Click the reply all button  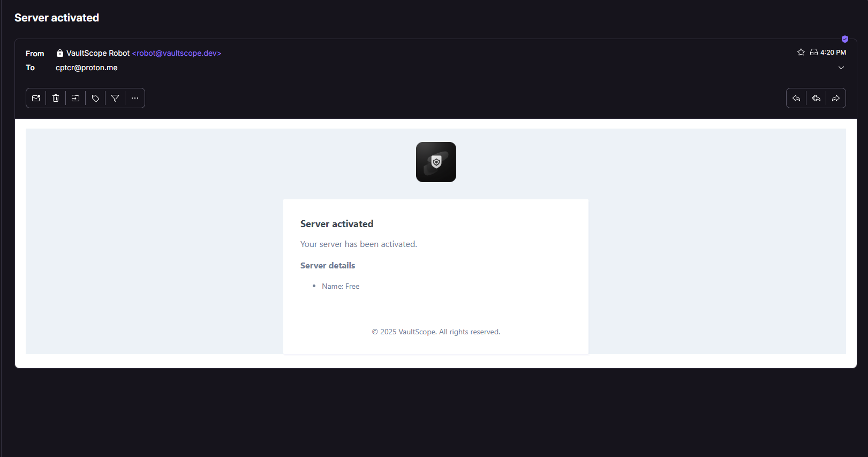(816, 98)
